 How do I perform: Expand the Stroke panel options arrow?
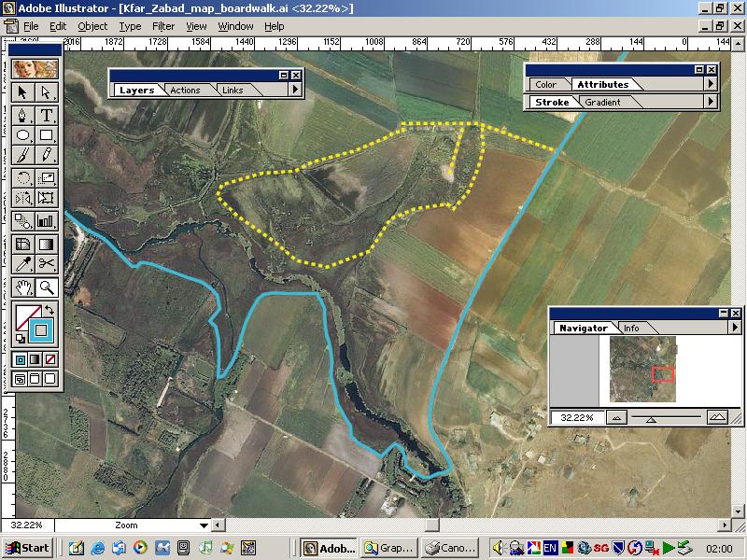click(710, 102)
